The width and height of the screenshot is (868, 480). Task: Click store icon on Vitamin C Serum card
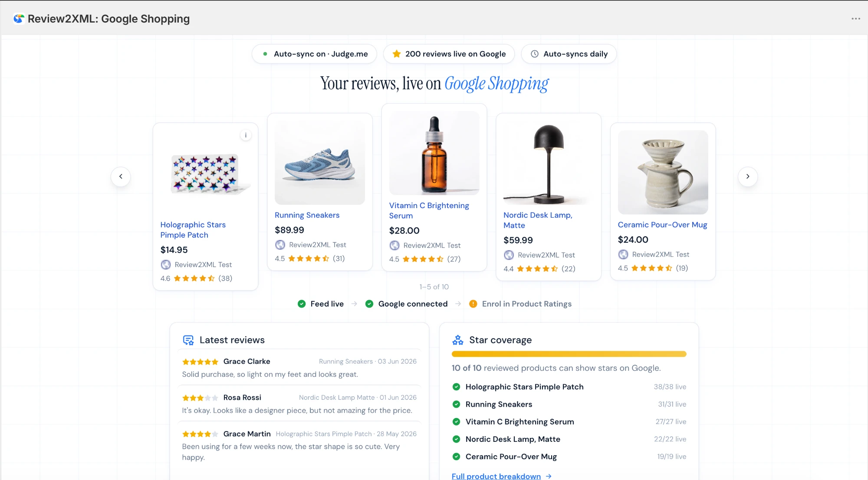coord(395,245)
